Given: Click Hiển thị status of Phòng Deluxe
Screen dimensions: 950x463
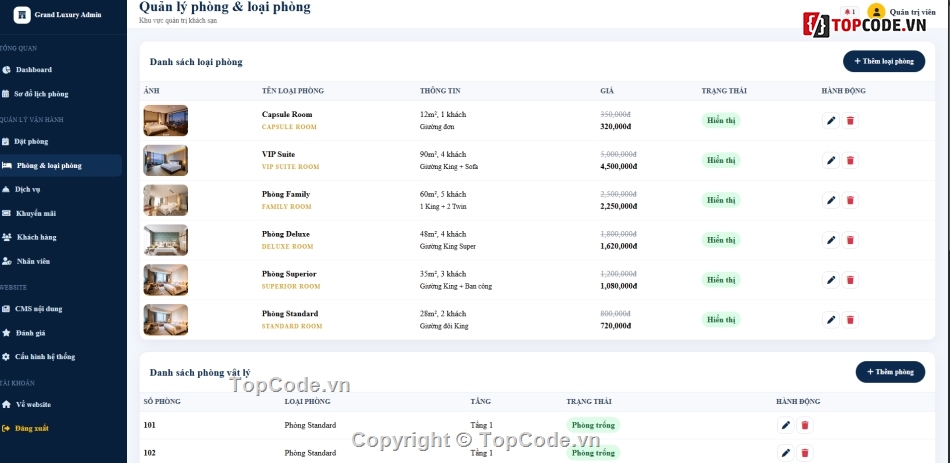Looking at the screenshot, I should [721, 240].
